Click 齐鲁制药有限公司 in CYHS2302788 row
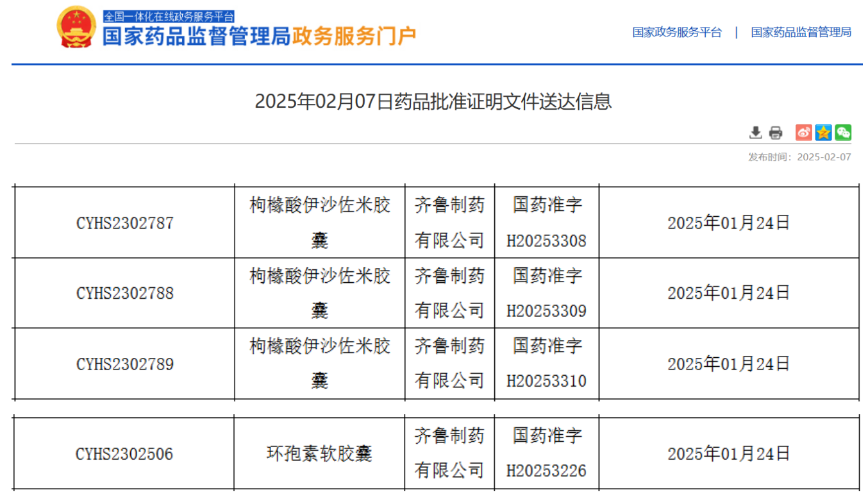Viewport: 868px width, 497px height. (x=449, y=293)
